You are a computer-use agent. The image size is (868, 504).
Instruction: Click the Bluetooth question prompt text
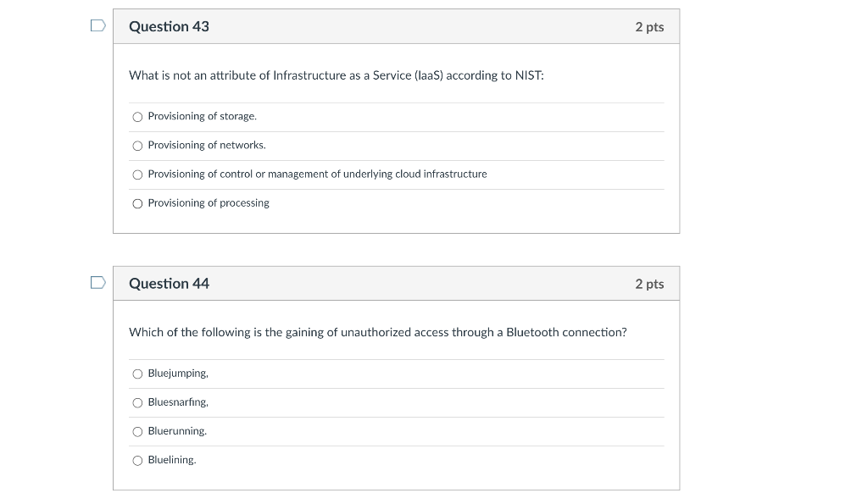pos(378,332)
